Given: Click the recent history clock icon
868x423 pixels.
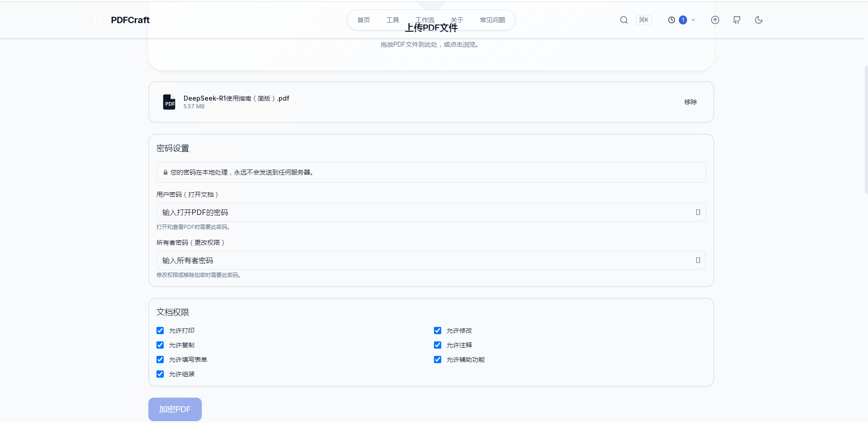Looking at the screenshot, I should pyautogui.click(x=672, y=20).
